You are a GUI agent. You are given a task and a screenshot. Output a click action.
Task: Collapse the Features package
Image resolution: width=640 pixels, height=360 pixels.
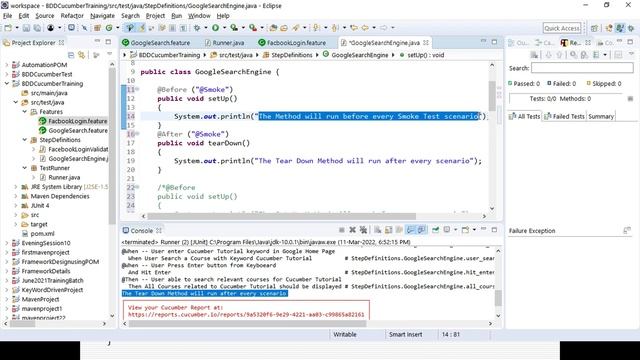[x=24, y=111]
